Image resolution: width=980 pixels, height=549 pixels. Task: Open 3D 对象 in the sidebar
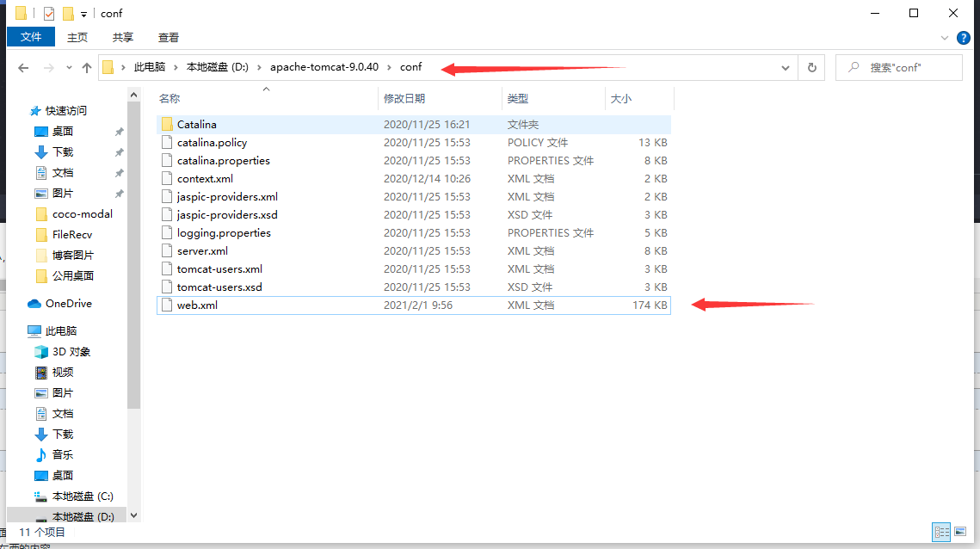[x=63, y=351]
